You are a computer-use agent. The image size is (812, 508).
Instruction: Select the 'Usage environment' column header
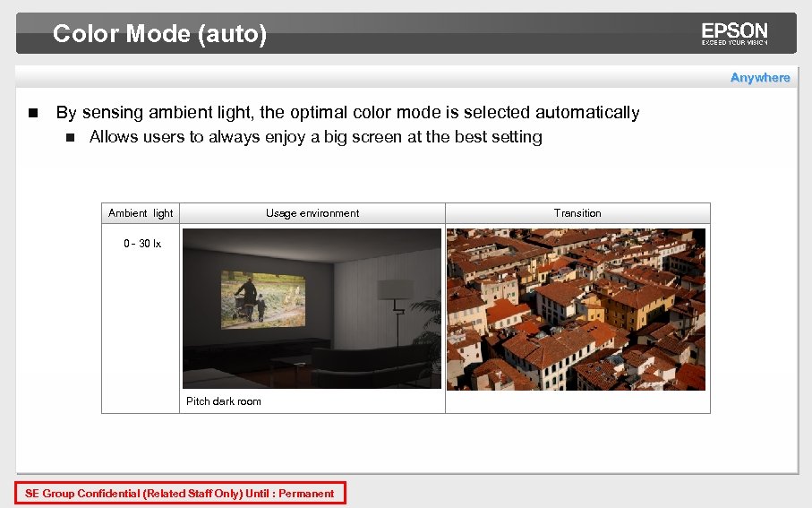coord(312,213)
